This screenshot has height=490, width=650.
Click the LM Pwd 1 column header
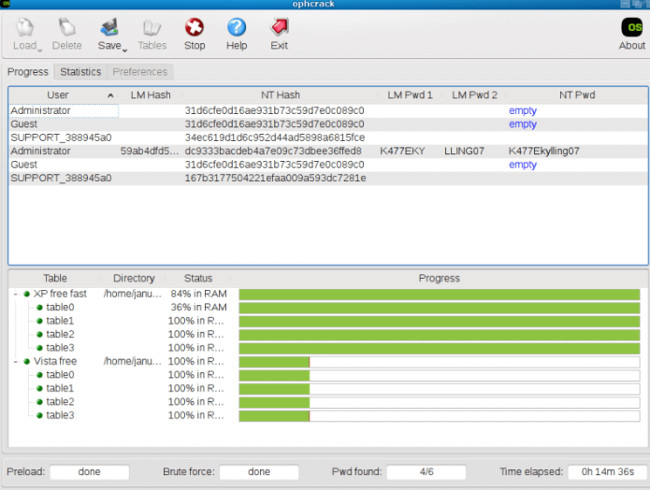(409, 94)
